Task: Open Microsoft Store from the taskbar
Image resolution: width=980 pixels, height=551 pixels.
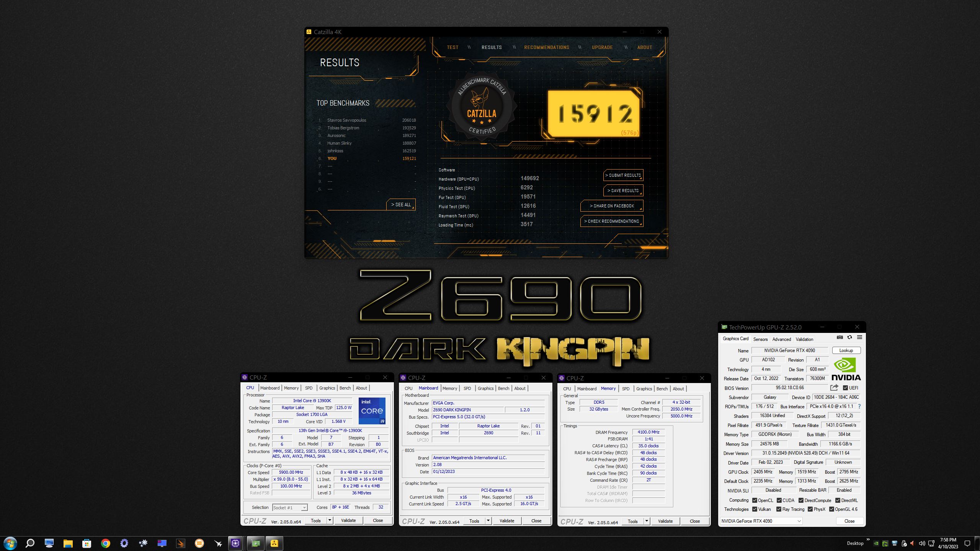Action: 87,543
